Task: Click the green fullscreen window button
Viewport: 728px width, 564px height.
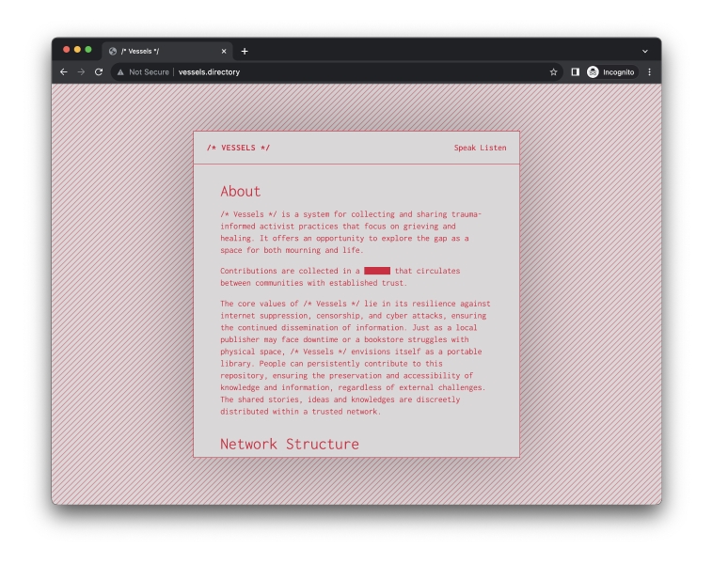Action: pos(88,50)
